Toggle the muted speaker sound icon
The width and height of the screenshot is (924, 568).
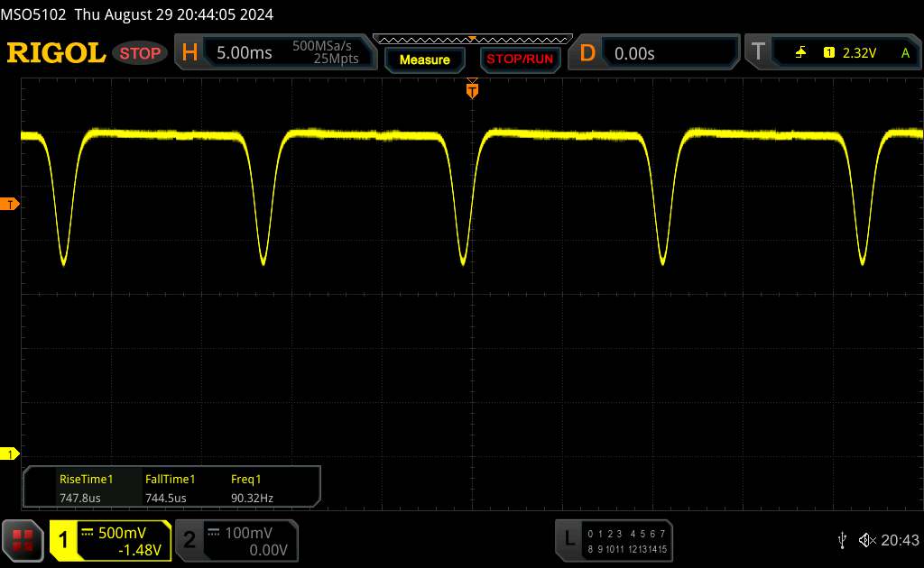tap(866, 540)
